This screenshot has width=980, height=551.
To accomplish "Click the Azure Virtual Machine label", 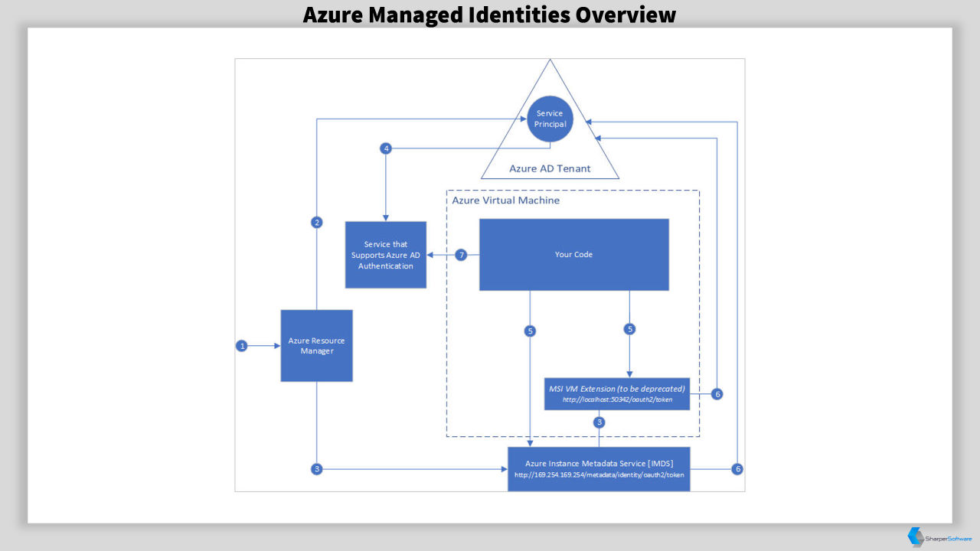I will [x=506, y=201].
